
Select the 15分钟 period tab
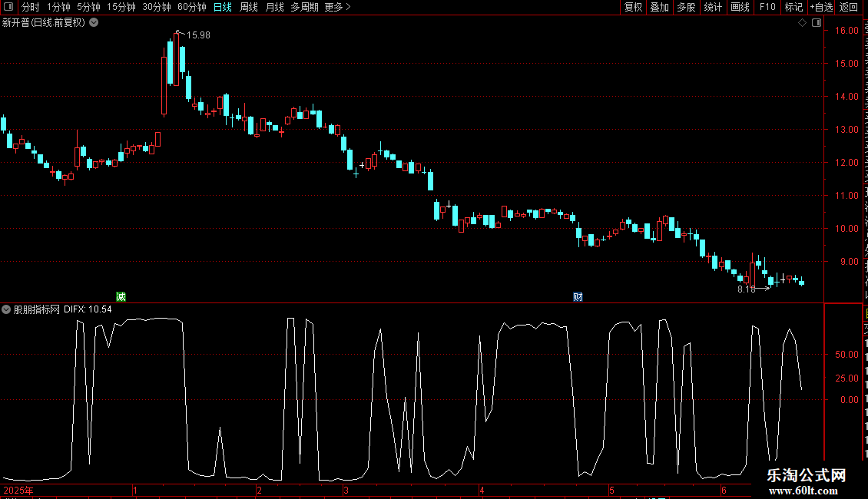(x=121, y=7)
